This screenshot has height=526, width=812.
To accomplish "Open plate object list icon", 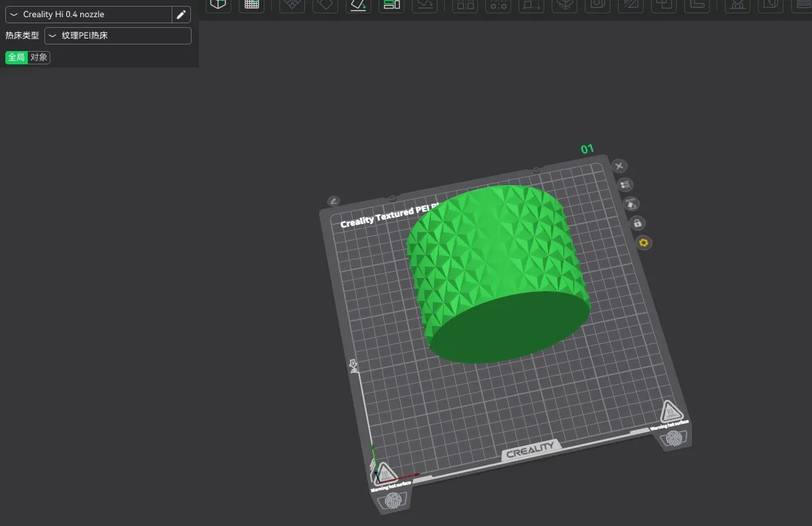I will coord(624,184).
